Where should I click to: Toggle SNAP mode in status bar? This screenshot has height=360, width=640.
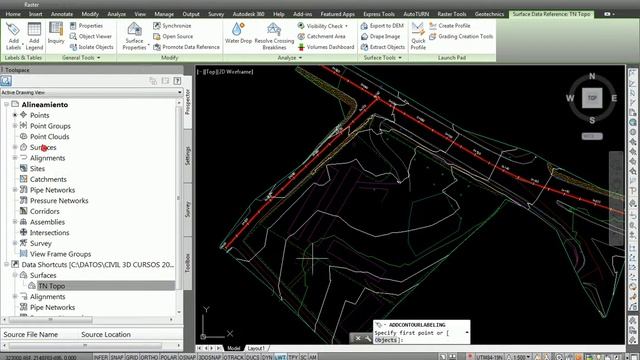pyautogui.click(x=116, y=357)
